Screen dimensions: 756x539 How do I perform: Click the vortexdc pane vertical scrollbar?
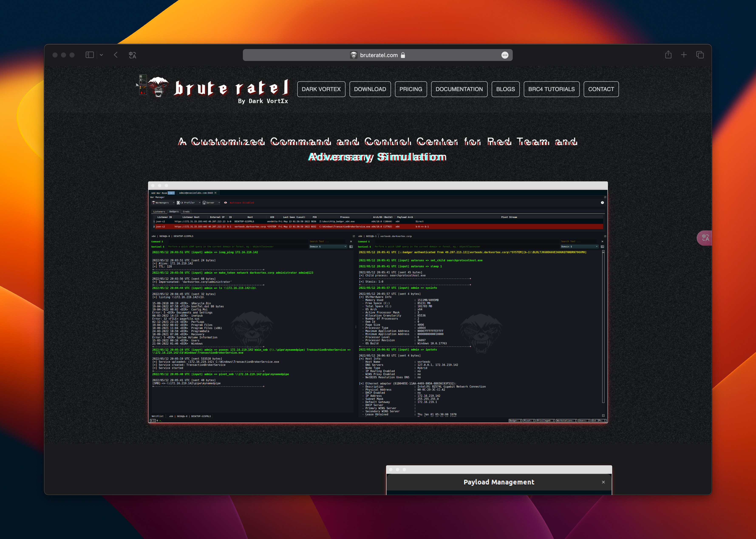603,327
